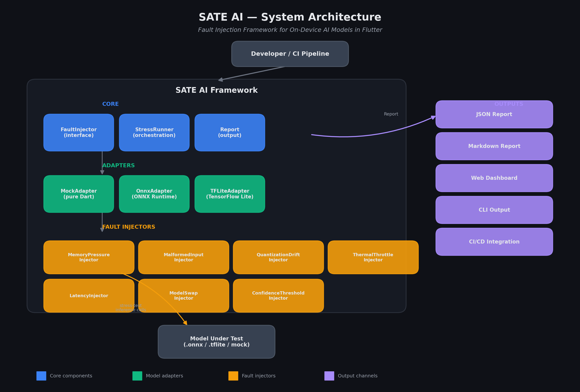
Task: Select the Markdown Report output box
Action: point(494,146)
